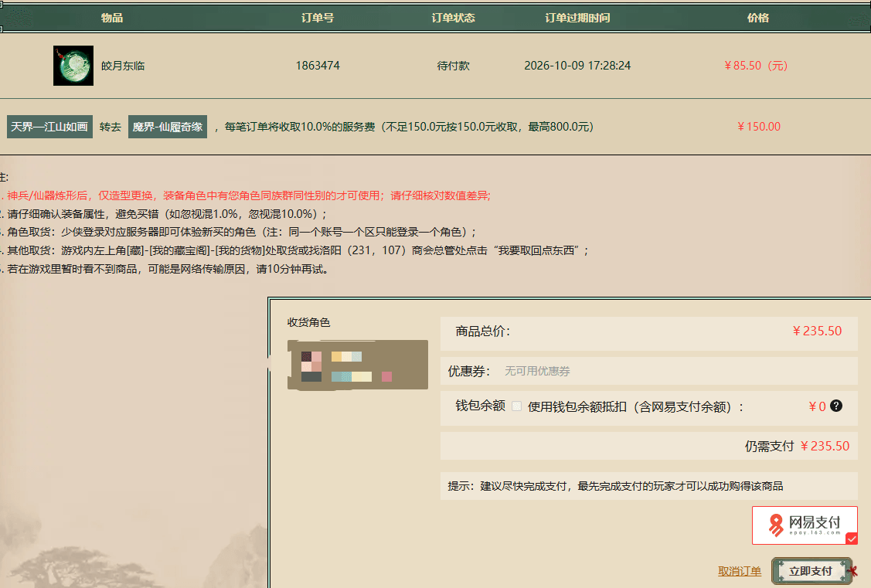Enable 使用钱包余额抵扣 checkbox

click(516, 406)
